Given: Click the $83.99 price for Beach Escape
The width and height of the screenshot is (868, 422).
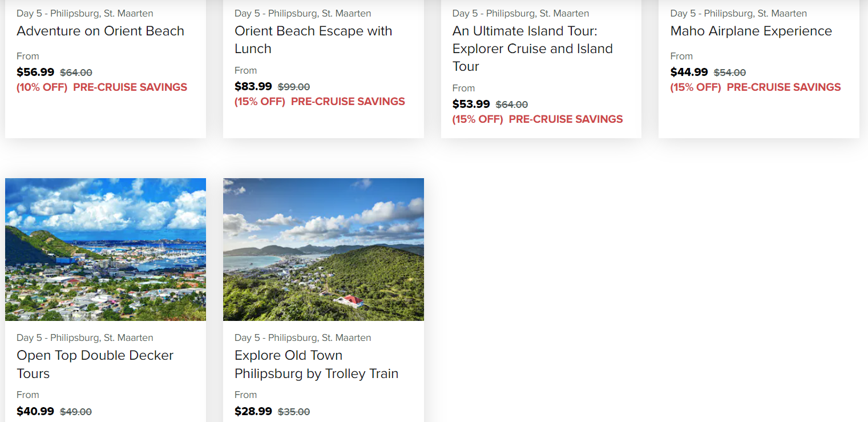Looking at the screenshot, I should click(x=253, y=86).
